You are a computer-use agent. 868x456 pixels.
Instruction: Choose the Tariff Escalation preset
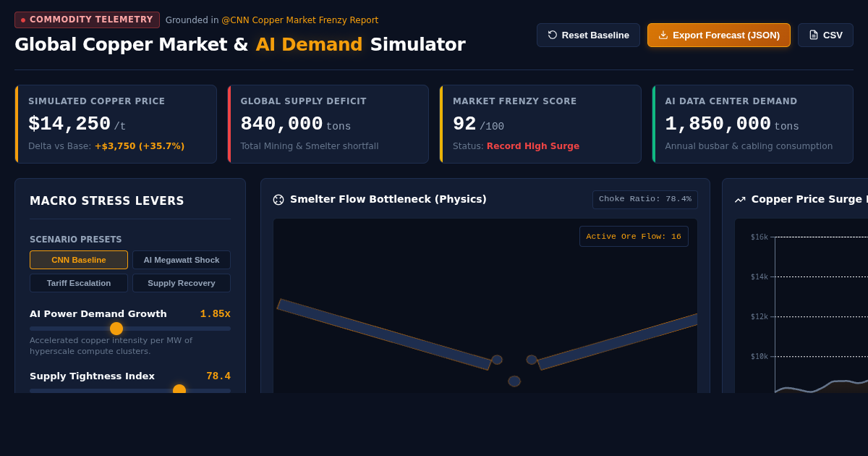click(x=79, y=283)
